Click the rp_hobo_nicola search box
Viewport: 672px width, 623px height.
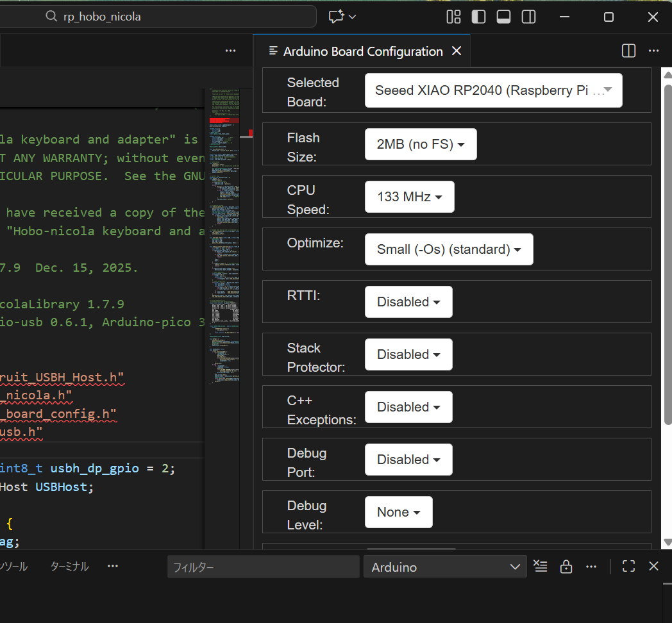(x=180, y=17)
